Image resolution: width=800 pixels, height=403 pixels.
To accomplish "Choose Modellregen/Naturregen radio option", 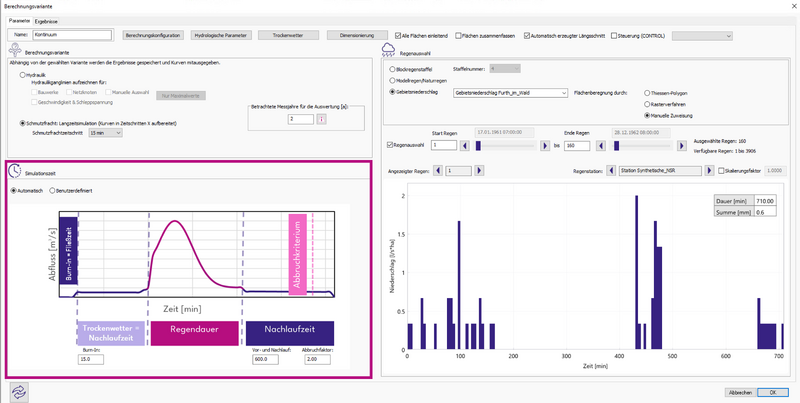I will (392, 80).
